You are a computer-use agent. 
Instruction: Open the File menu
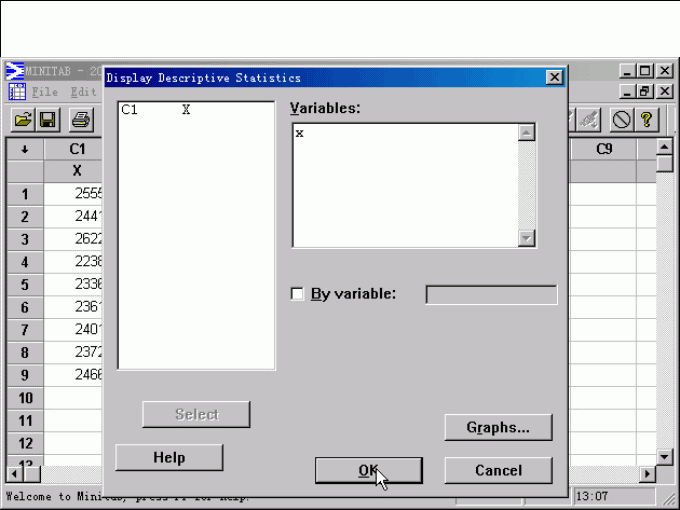click(45, 92)
